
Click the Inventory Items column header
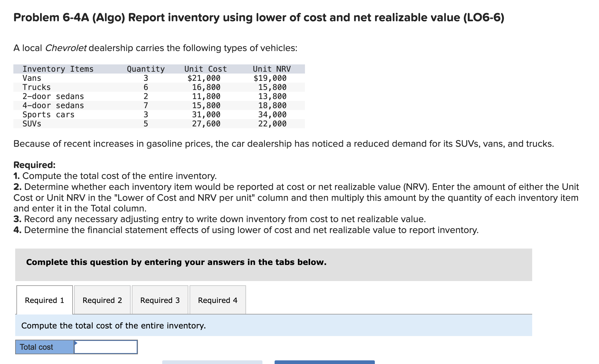[58, 69]
